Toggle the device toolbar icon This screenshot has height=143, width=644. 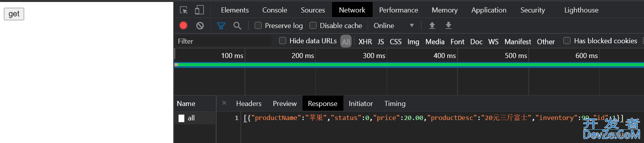point(199,10)
